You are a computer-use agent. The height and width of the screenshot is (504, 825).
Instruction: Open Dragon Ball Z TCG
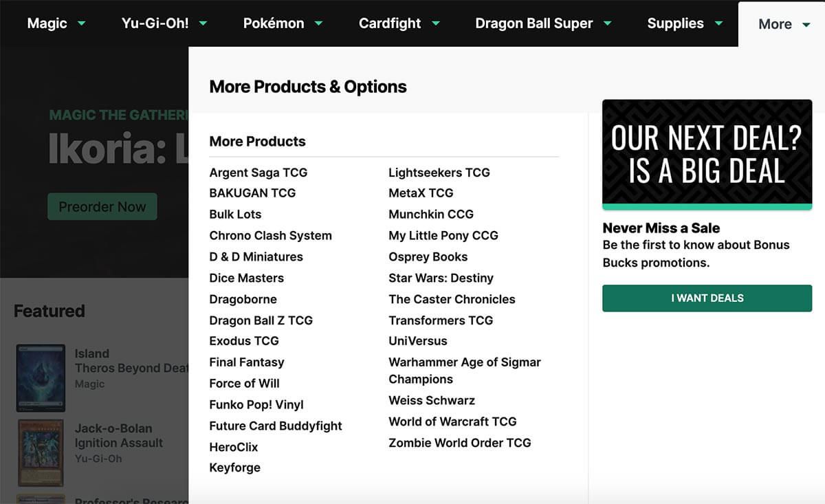point(261,320)
